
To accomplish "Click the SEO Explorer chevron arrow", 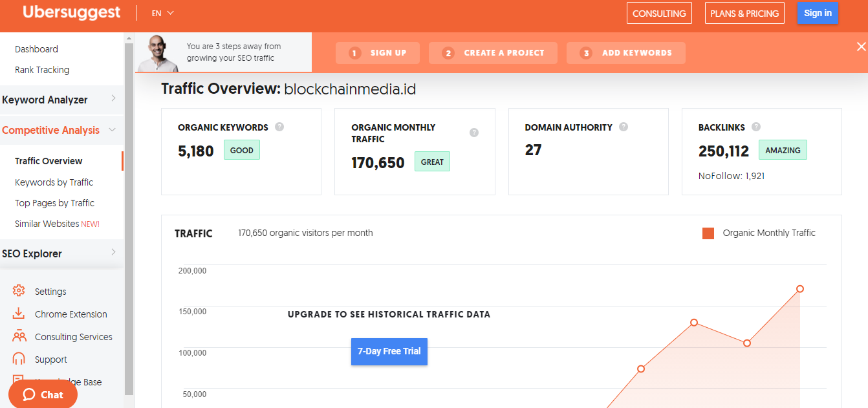I will (x=113, y=253).
